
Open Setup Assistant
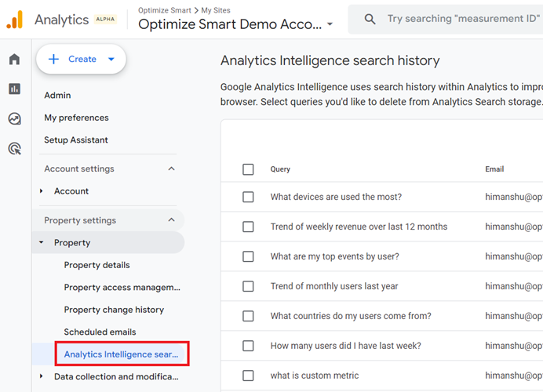pos(76,140)
